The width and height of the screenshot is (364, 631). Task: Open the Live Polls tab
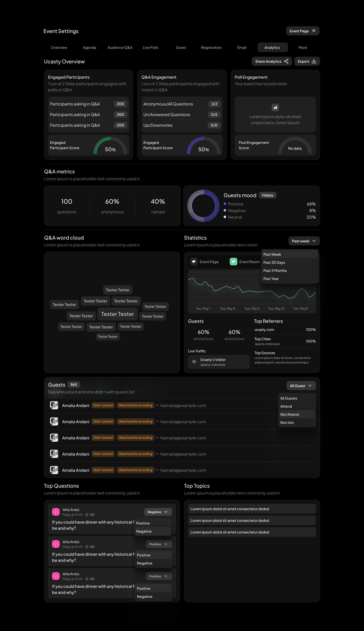click(x=150, y=47)
